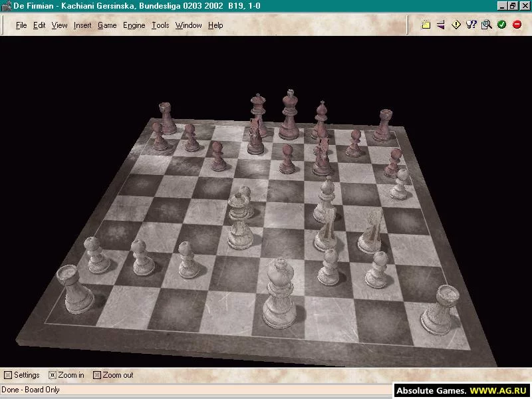
Task: Select the black bishop beside the black king
Action: point(321,120)
